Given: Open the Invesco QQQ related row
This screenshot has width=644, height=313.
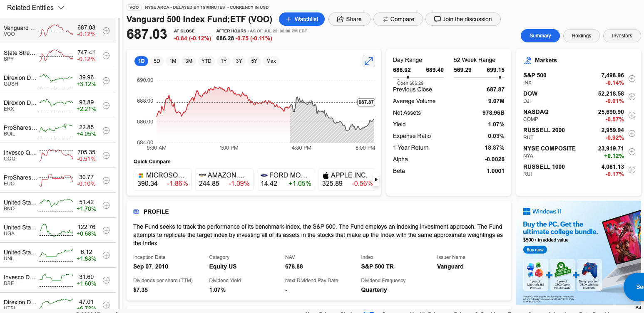Looking at the screenshot, I should (58, 155).
